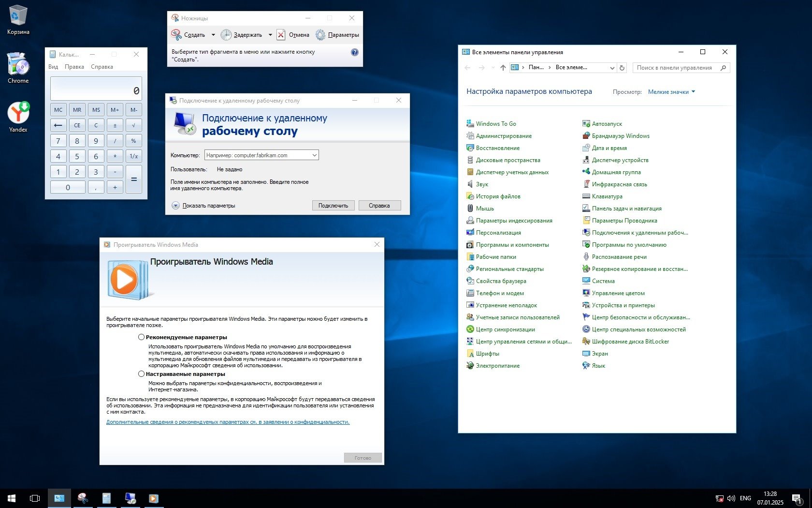Click the Control Panel search field

coord(675,68)
